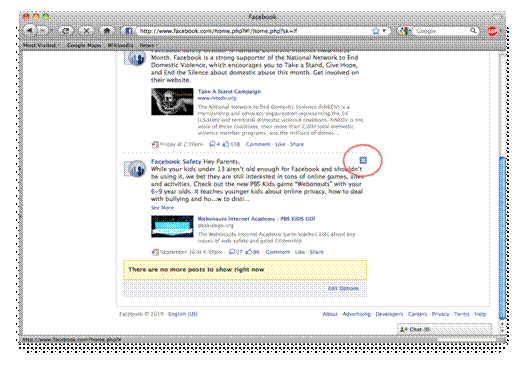Open the About footer link
This screenshot has width=524, height=369.
[x=330, y=314]
